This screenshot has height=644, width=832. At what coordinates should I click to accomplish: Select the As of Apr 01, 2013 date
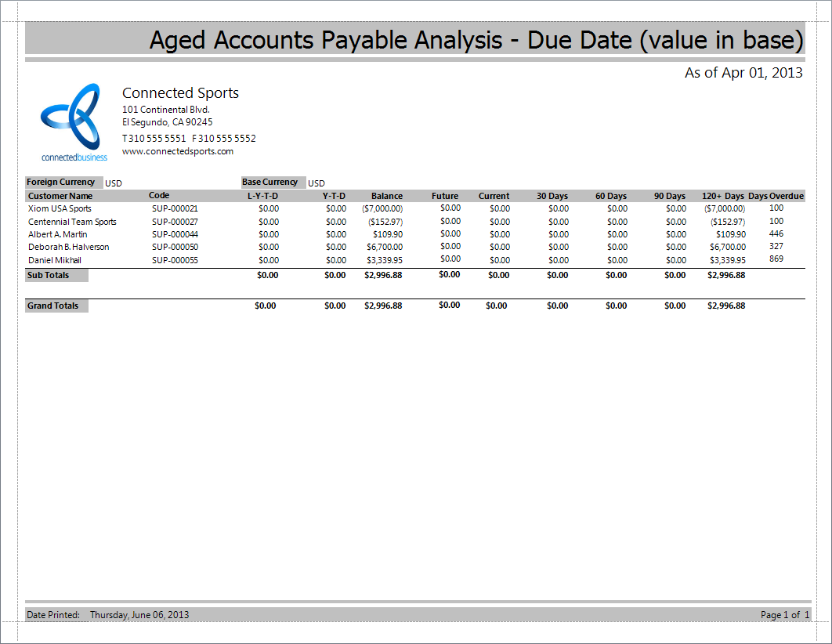point(743,72)
